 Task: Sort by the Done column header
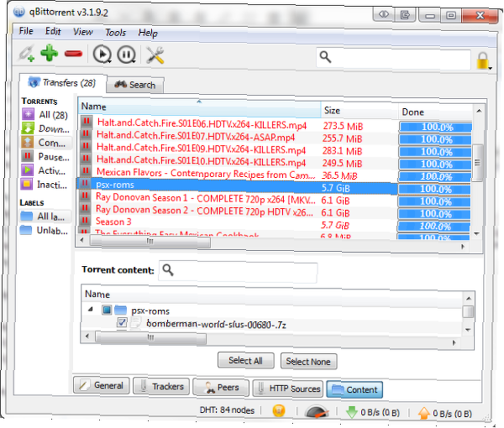[435, 112]
